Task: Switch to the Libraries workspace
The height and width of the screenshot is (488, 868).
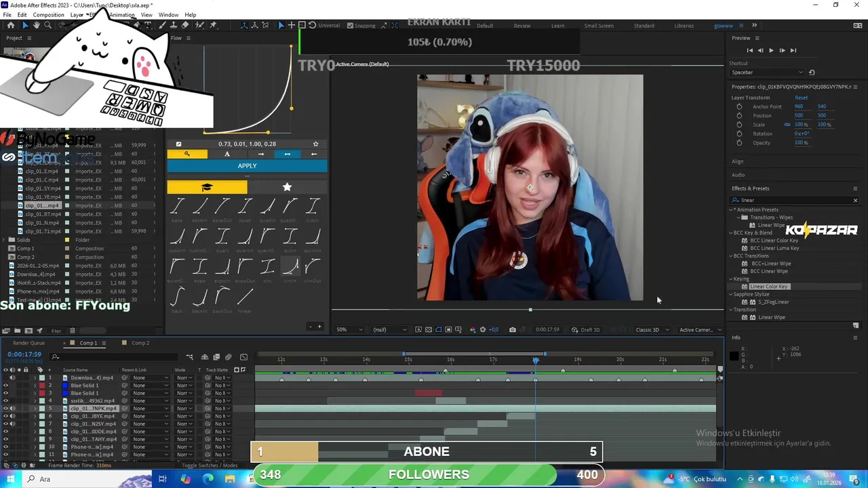Action: point(684,26)
